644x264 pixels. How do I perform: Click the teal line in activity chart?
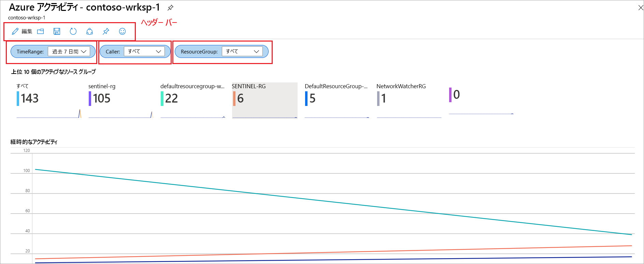click(333, 202)
